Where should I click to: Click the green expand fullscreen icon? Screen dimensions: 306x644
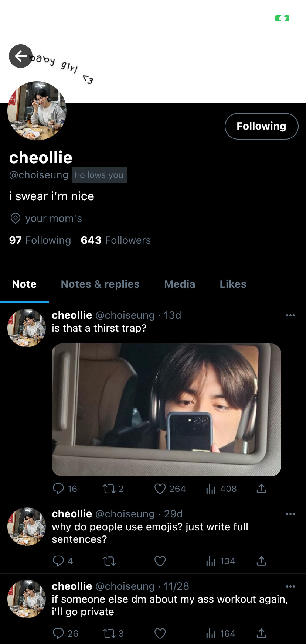click(x=282, y=18)
